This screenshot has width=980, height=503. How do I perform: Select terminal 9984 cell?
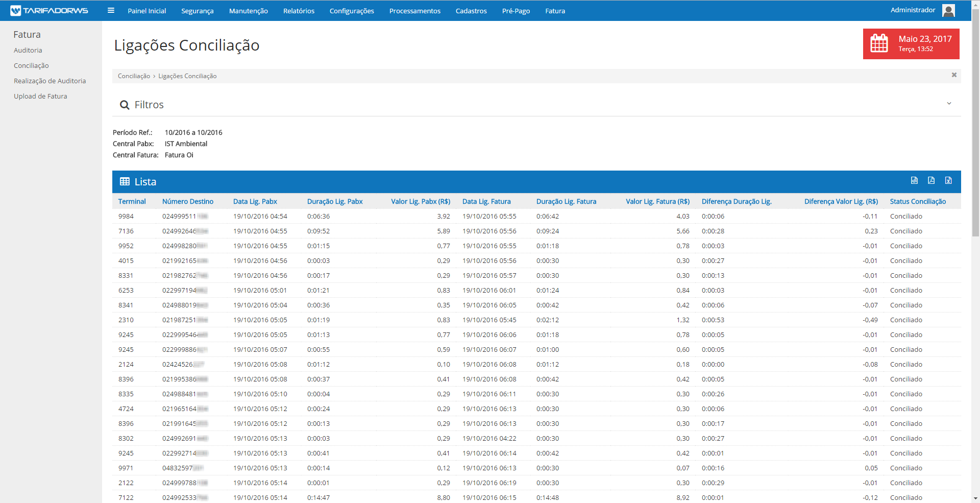pyautogui.click(x=126, y=216)
